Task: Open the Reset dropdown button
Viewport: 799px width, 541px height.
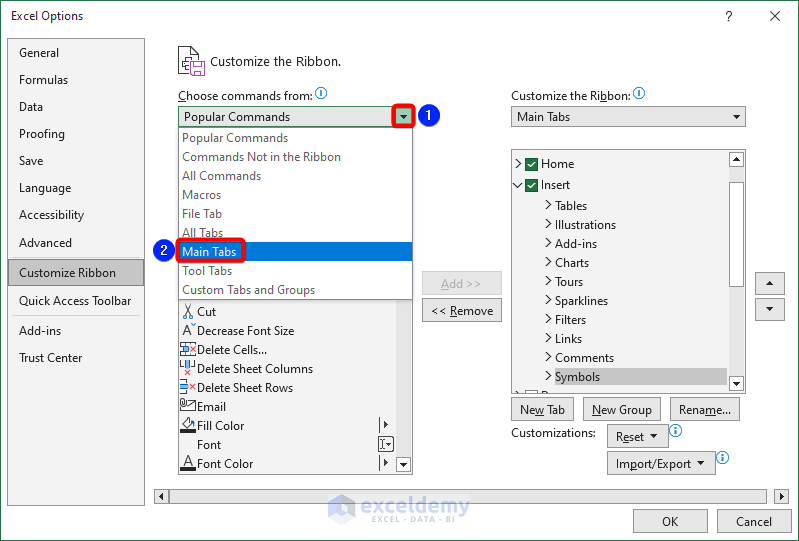Action: (637, 437)
